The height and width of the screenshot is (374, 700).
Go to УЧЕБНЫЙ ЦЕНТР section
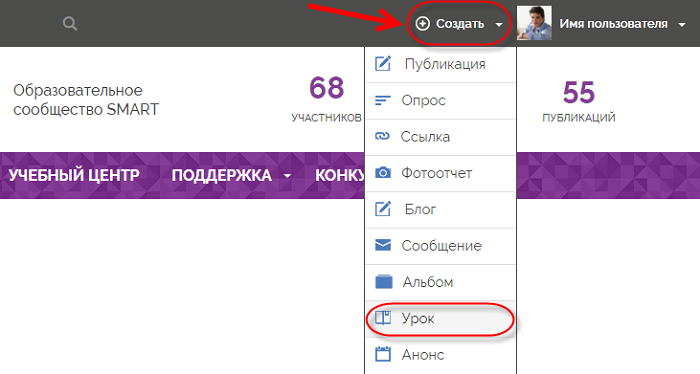point(74,175)
